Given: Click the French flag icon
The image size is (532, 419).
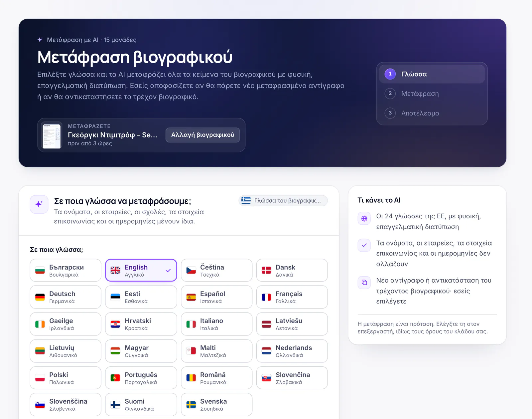Looking at the screenshot, I should (x=266, y=297).
